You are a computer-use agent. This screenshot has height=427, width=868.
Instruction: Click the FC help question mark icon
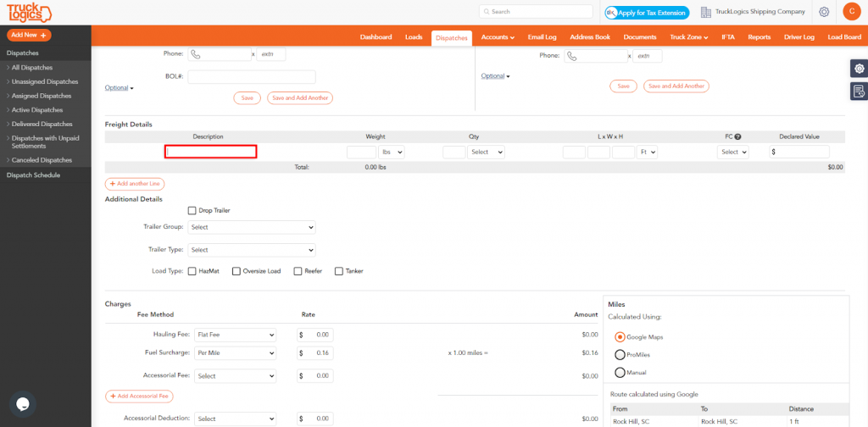click(x=738, y=136)
